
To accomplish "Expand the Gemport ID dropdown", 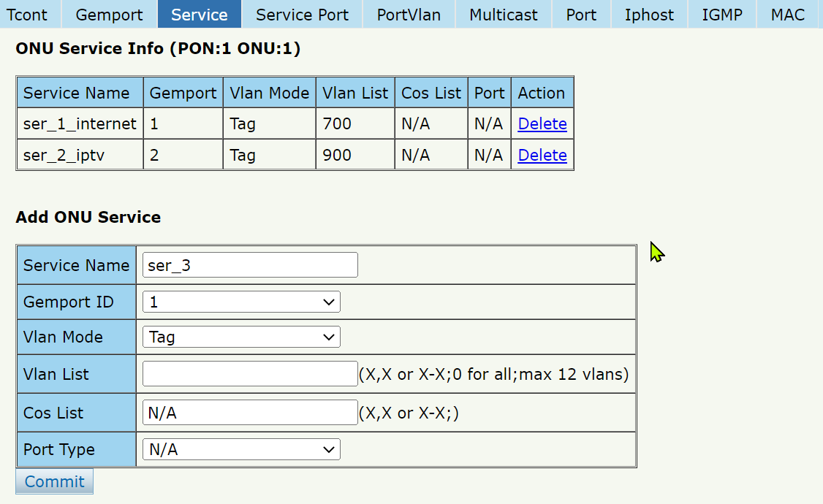I will pos(241,302).
